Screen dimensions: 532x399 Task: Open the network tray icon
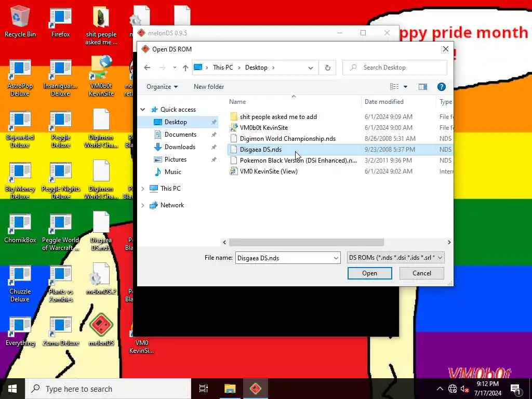453,389
